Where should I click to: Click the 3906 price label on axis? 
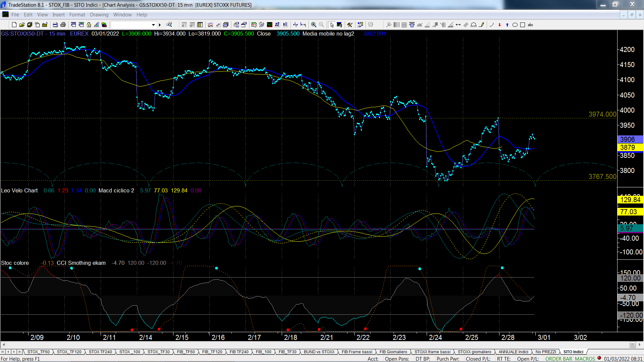coord(630,139)
